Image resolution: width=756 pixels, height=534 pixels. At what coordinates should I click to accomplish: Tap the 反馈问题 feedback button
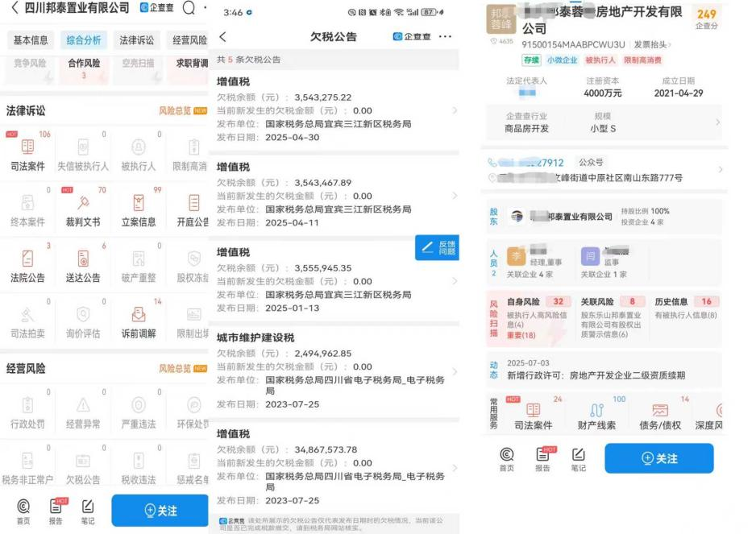coord(436,248)
